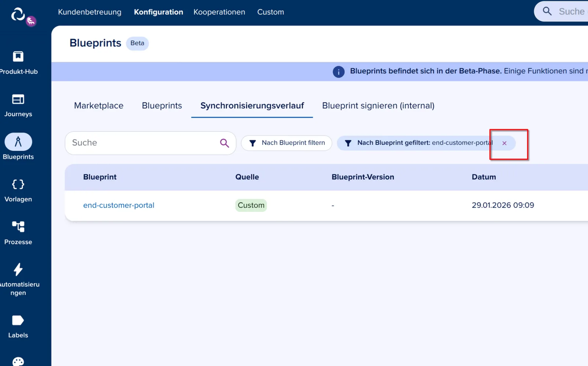This screenshot has width=588, height=366.
Task: Select the Synchronisierungsverlauf tab
Action: point(252,106)
